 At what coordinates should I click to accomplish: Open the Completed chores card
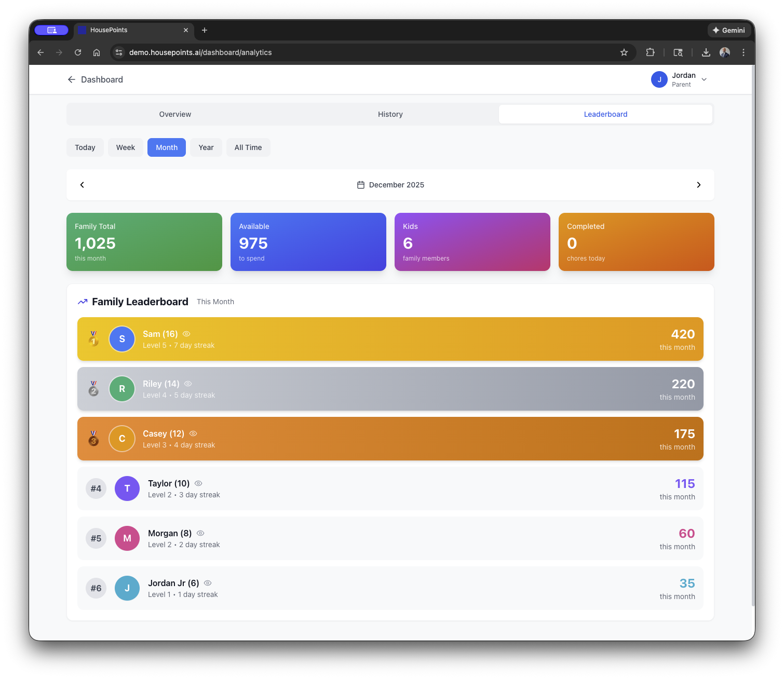[637, 242]
